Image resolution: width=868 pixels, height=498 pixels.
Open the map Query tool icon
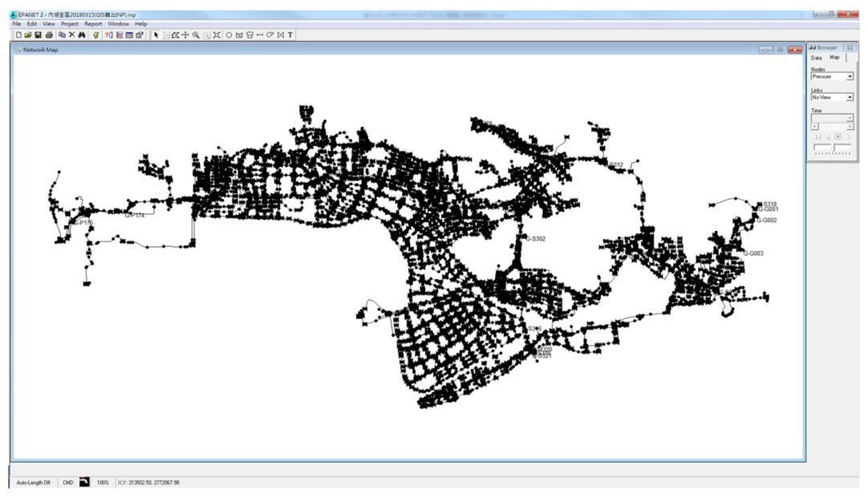[x=108, y=34]
